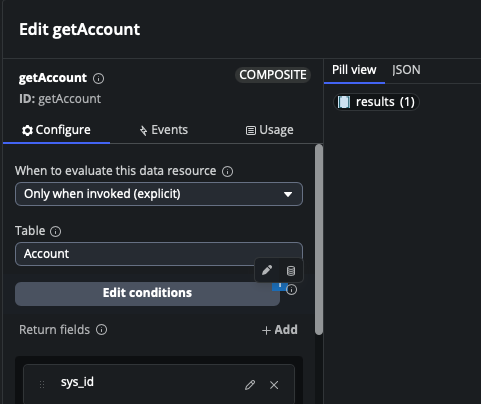Click the info icon beside evaluate data resource label
Screen dimensions: 481x404
(228, 172)
